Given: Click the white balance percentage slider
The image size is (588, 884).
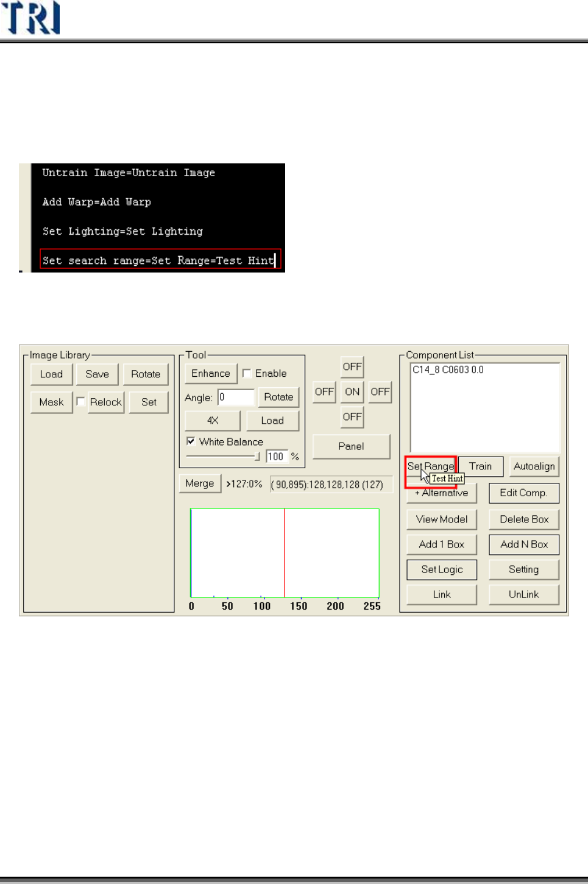Looking at the screenshot, I should click(x=223, y=456).
